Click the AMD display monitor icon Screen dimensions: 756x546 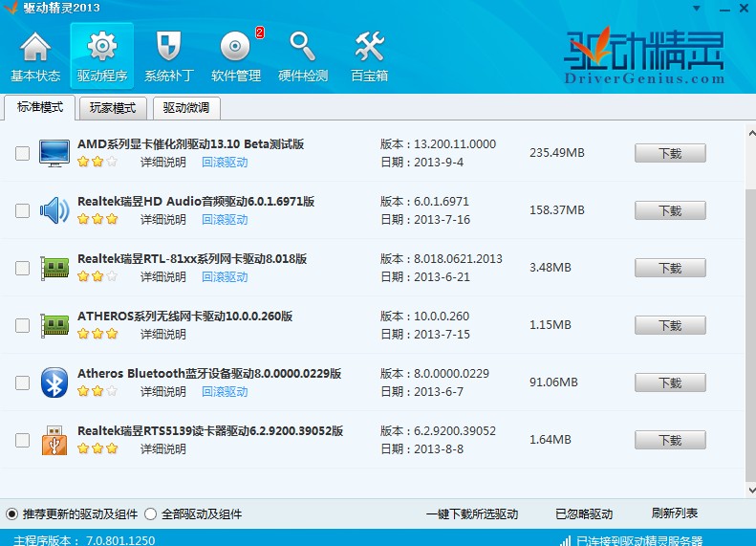[x=54, y=153]
